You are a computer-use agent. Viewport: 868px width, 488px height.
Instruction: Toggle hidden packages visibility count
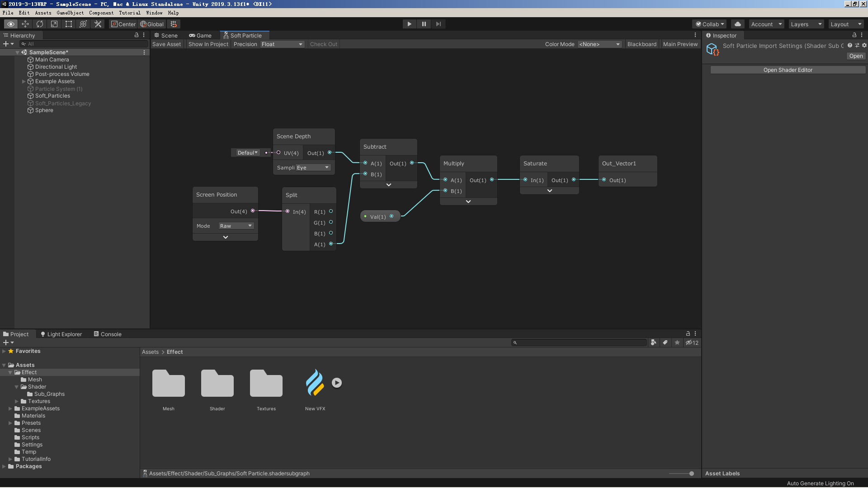click(x=692, y=343)
